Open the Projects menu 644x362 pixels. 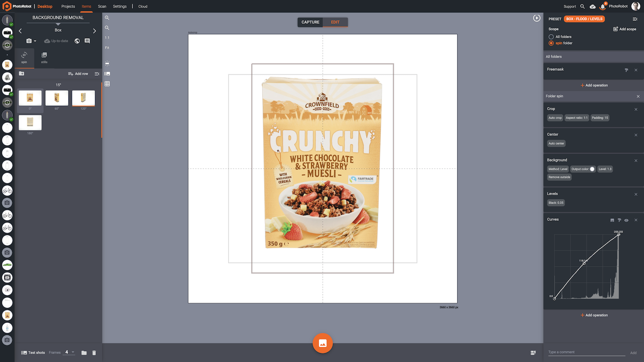point(68,6)
